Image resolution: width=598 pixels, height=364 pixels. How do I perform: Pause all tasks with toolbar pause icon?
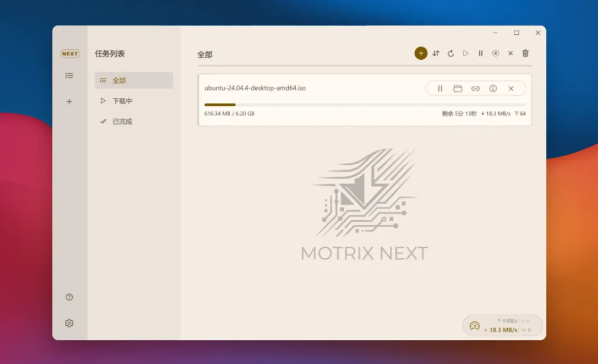click(481, 53)
